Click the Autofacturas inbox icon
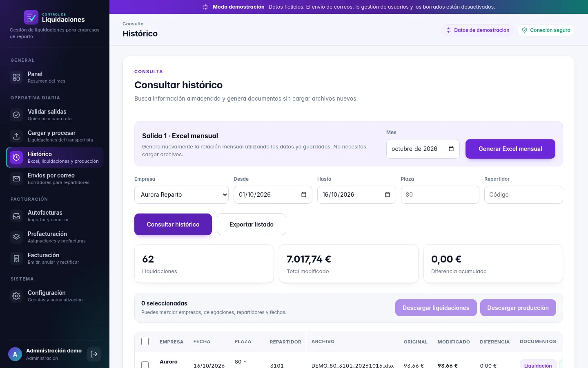 coord(16,216)
